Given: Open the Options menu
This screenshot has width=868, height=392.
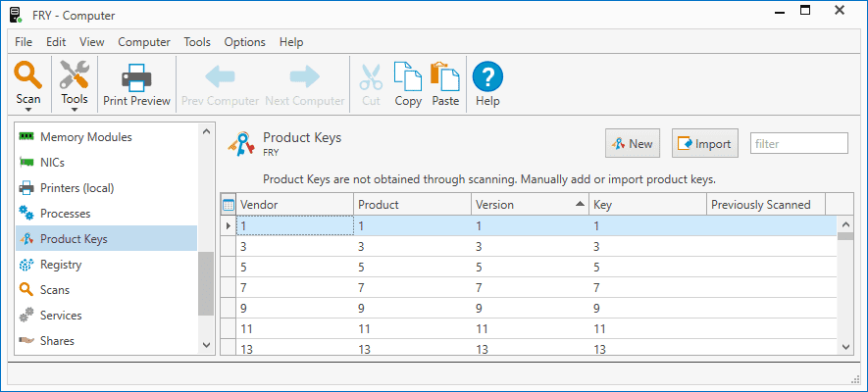Looking at the screenshot, I should tap(244, 42).
